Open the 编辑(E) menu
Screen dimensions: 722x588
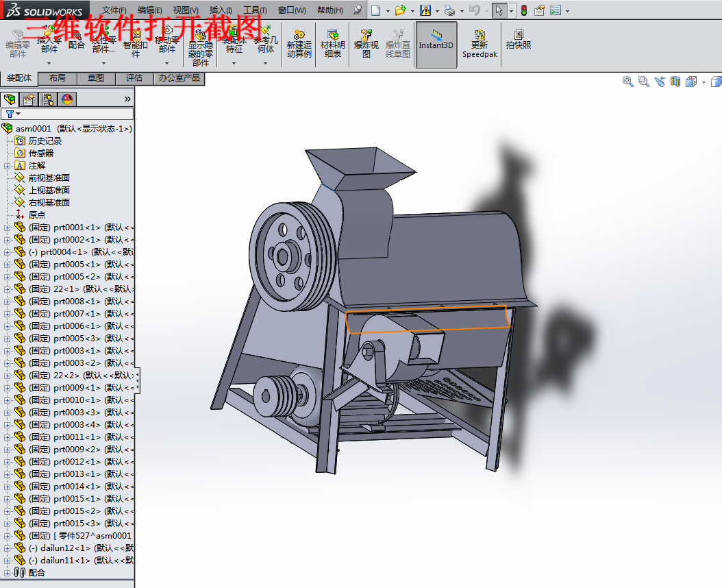(x=149, y=10)
